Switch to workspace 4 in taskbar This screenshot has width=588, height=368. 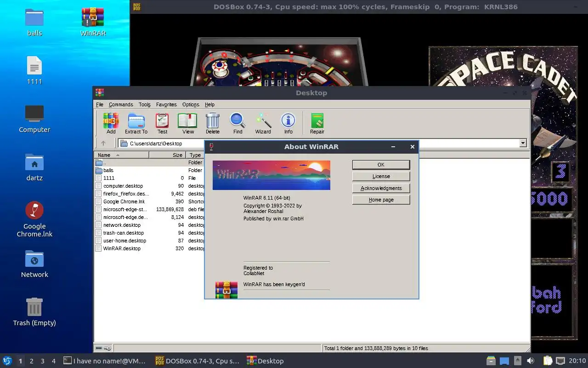(53, 361)
